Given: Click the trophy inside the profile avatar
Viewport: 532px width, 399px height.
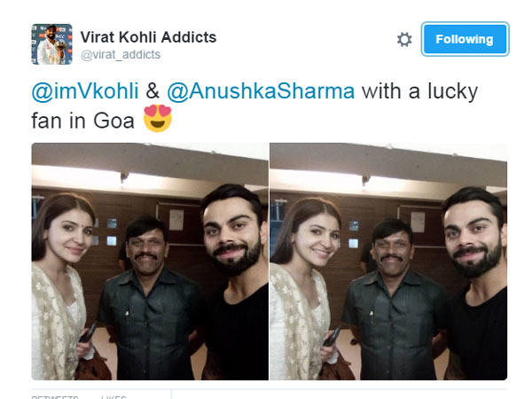Looking at the screenshot, I should tap(60, 49).
